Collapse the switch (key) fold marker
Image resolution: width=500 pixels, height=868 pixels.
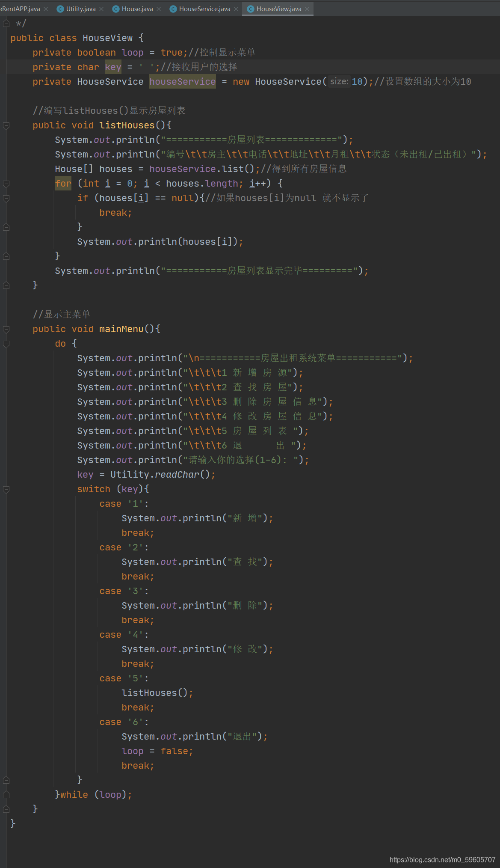point(6,489)
